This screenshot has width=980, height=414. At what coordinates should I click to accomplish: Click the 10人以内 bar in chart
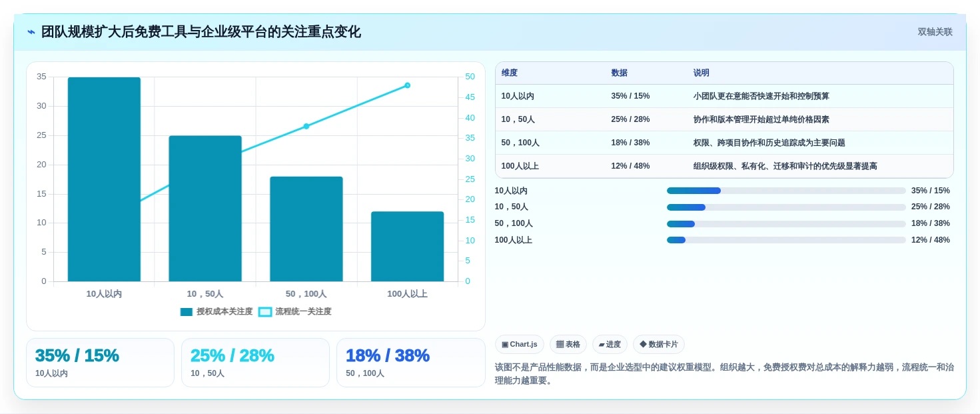(x=104, y=179)
